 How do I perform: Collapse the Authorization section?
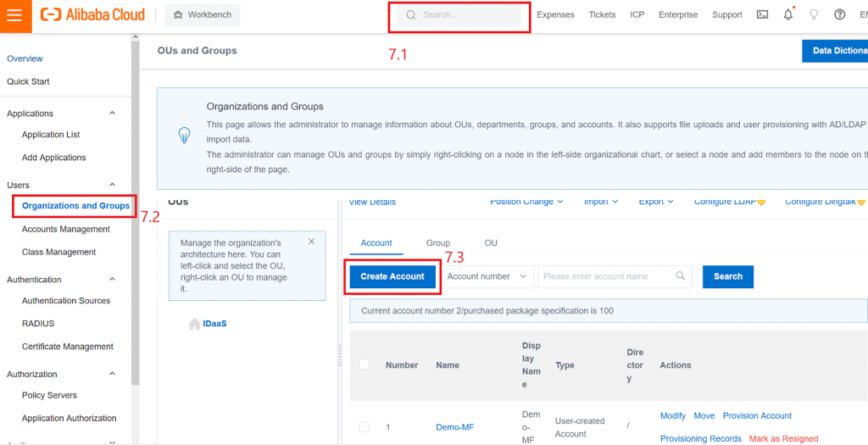pos(113,374)
